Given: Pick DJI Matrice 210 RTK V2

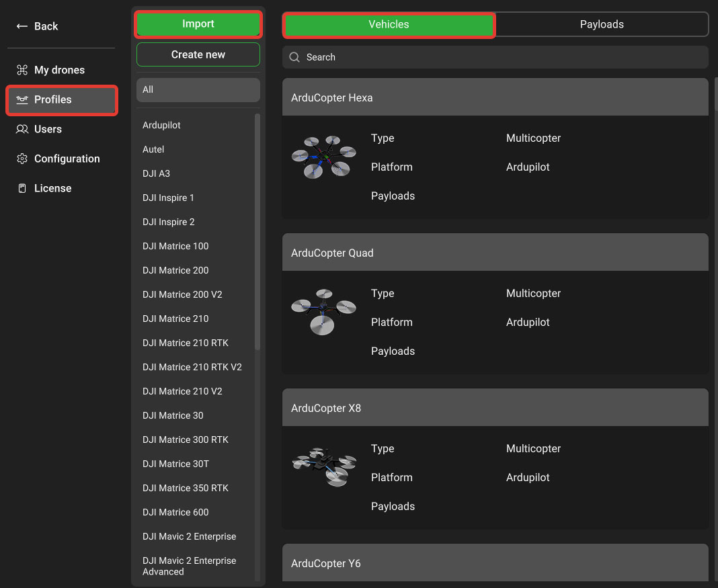Looking at the screenshot, I should [192, 367].
